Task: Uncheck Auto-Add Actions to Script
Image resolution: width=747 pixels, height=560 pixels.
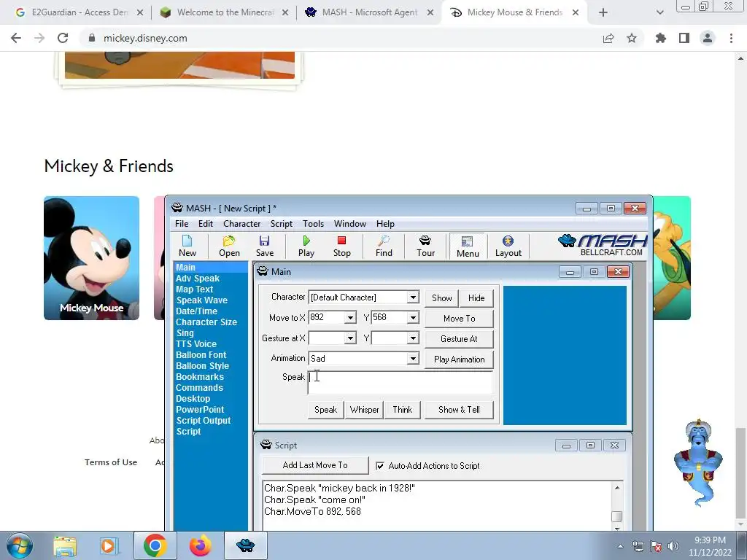Action: click(379, 466)
